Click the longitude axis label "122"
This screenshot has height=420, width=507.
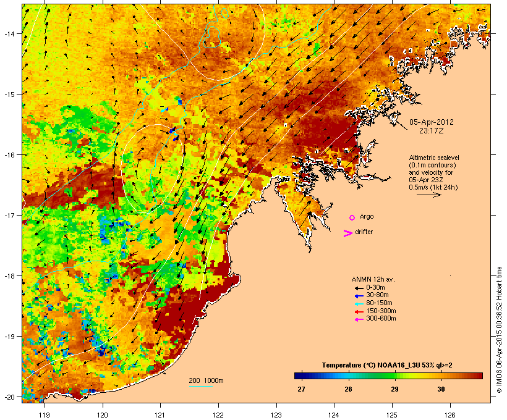[x=218, y=415]
